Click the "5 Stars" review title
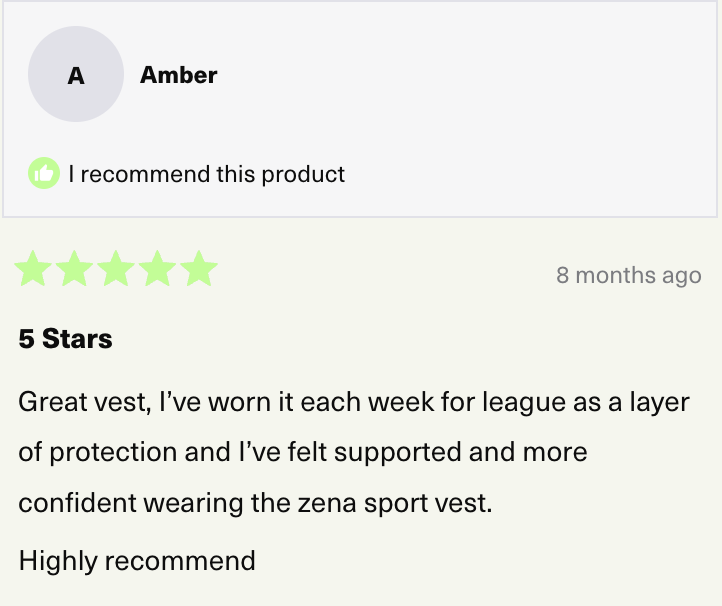This screenshot has width=722, height=606. pyautogui.click(x=65, y=339)
